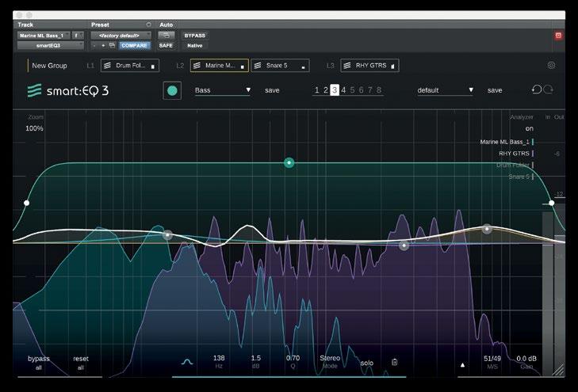This screenshot has width=578, height=392.
Task: Select state slot 4
Action: click(343, 90)
